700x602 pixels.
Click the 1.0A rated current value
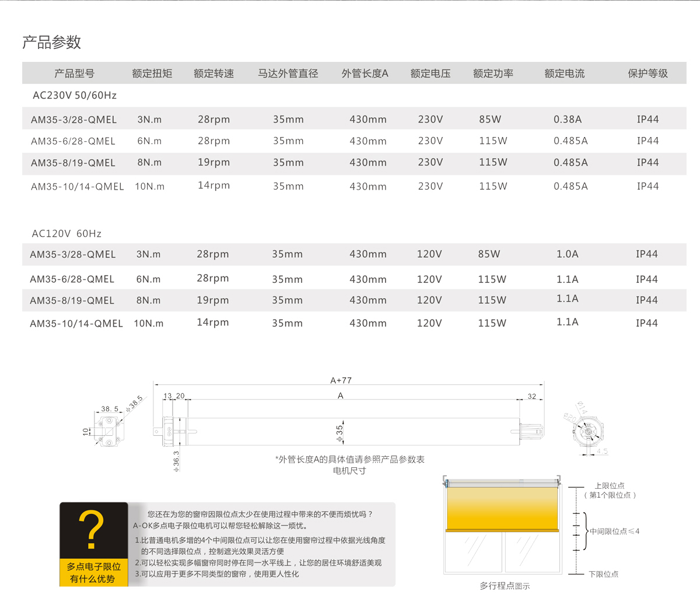(567, 254)
